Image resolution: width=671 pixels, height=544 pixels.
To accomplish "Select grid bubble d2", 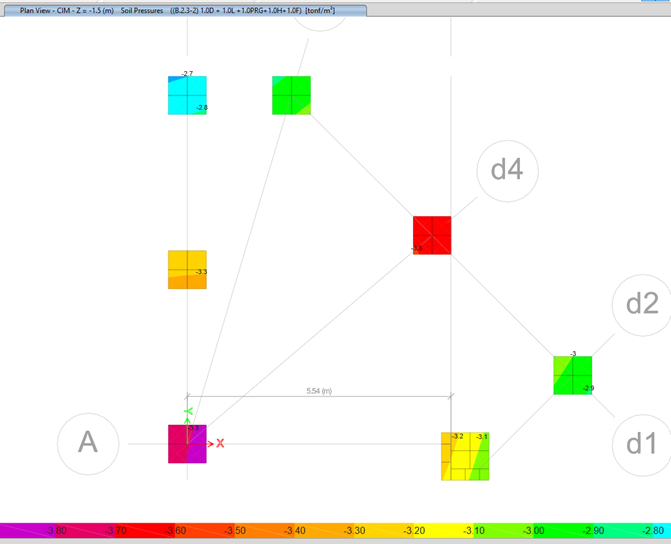I will click(641, 303).
